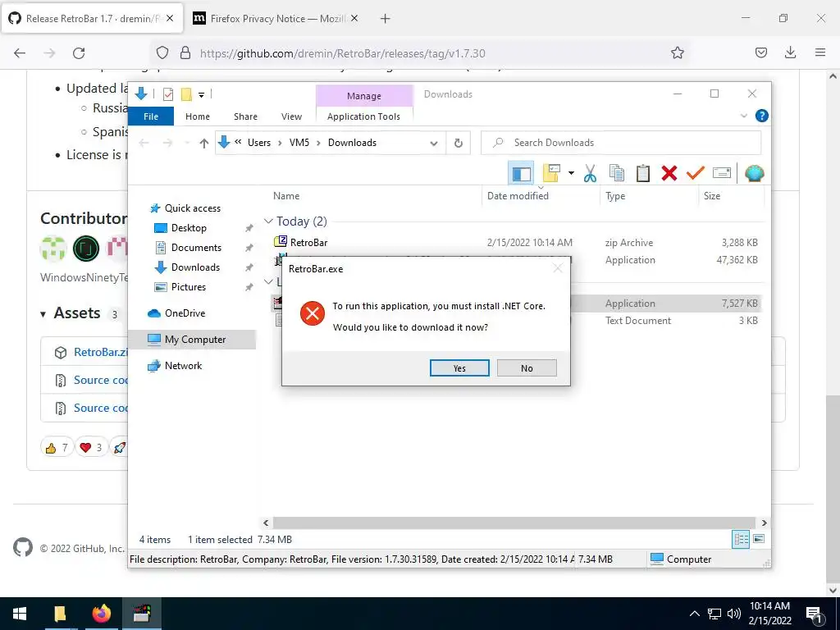Switch to the Share ribbon tab

(x=245, y=116)
